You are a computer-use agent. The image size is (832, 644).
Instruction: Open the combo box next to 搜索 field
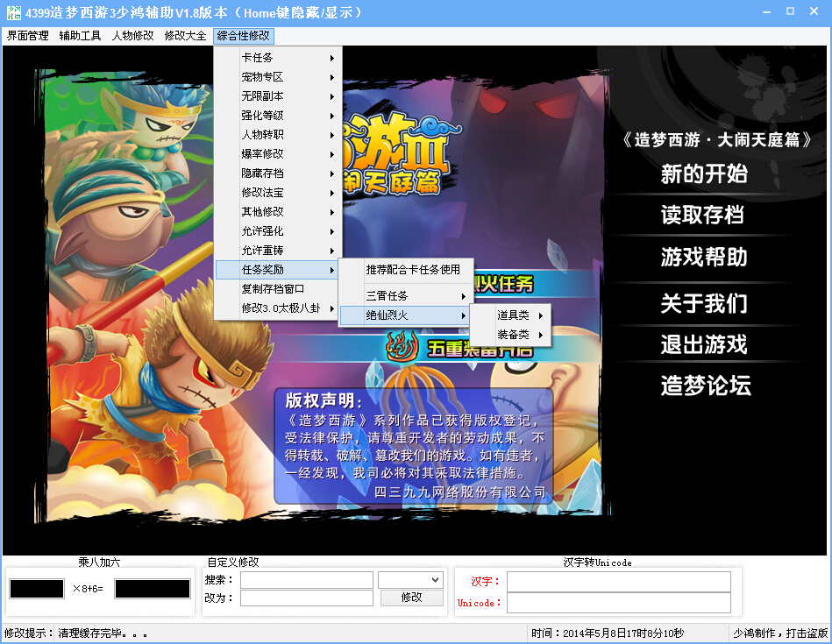(410, 580)
